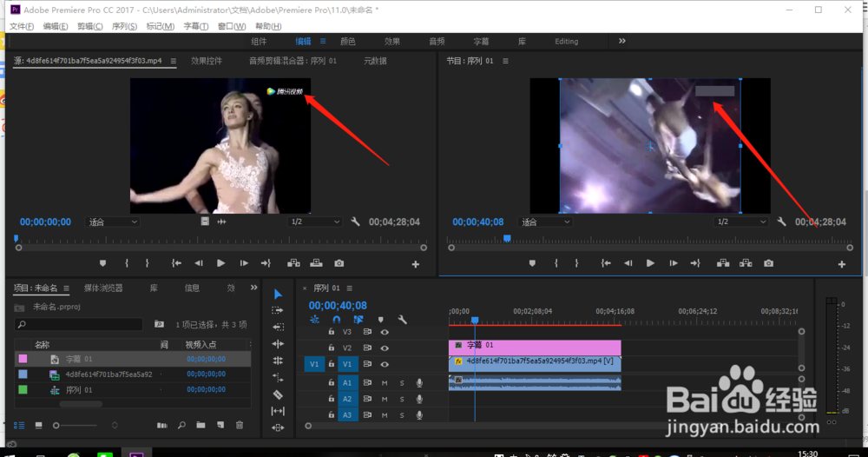Select the Selection tool arrow
Viewport: 868px width, 457px height.
[x=278, y=295]
